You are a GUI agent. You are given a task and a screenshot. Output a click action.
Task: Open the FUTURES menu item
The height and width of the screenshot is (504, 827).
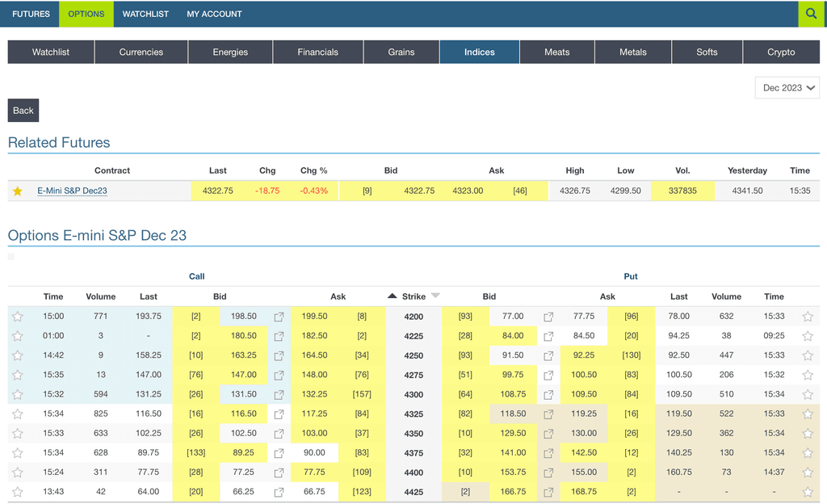pyautogui.click(x=31, y=14)
